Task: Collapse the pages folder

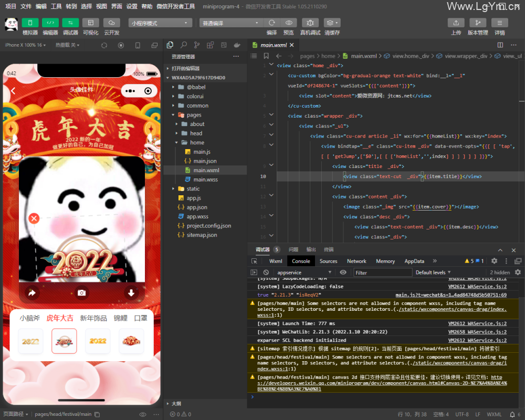Action: coord(205,115)
